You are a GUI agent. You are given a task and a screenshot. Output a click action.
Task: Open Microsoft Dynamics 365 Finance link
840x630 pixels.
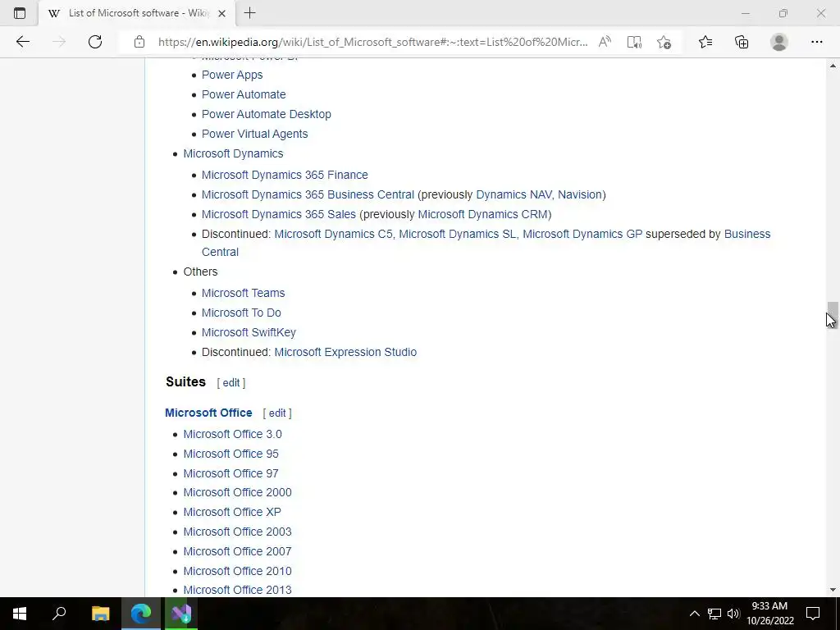click(x=285, y=176)
